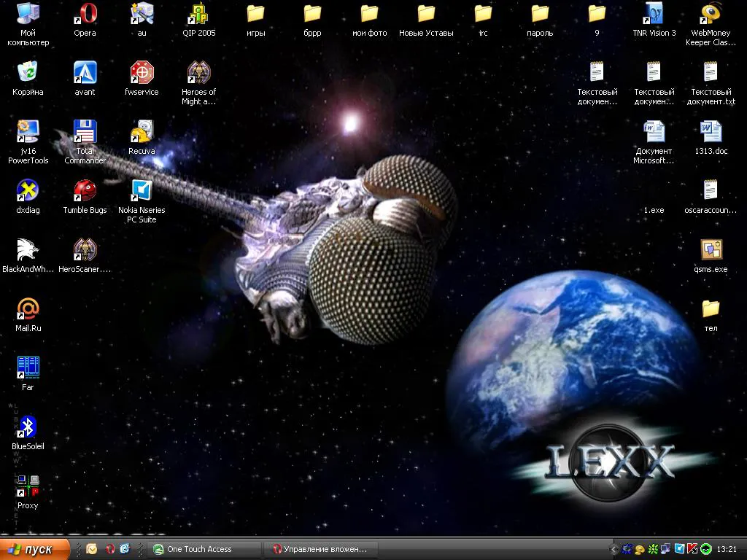
Task: Launch the avant browser shortcut
Action: [x=85, y=79]
